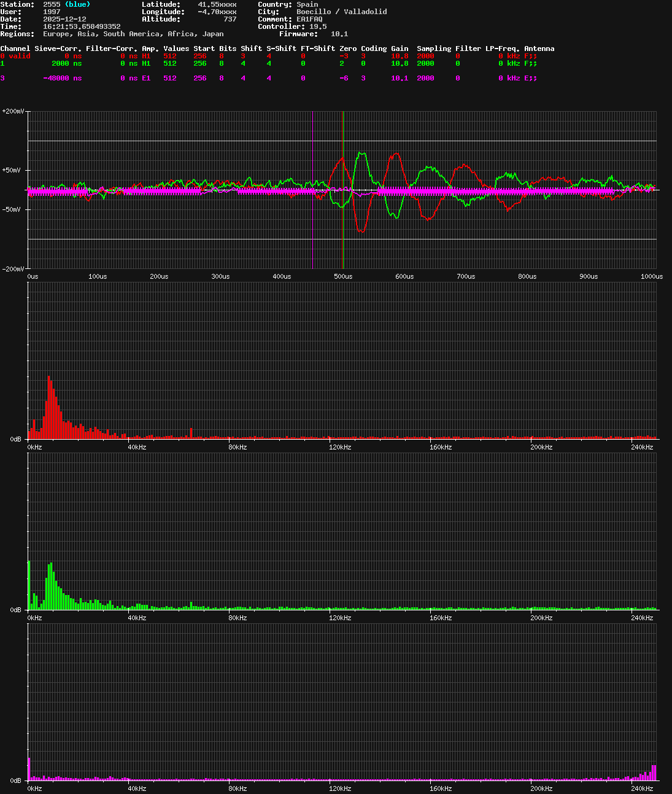
Task: Select channel 1 green waveform trace
Action: pyautogui.click(x=359, y=154)
